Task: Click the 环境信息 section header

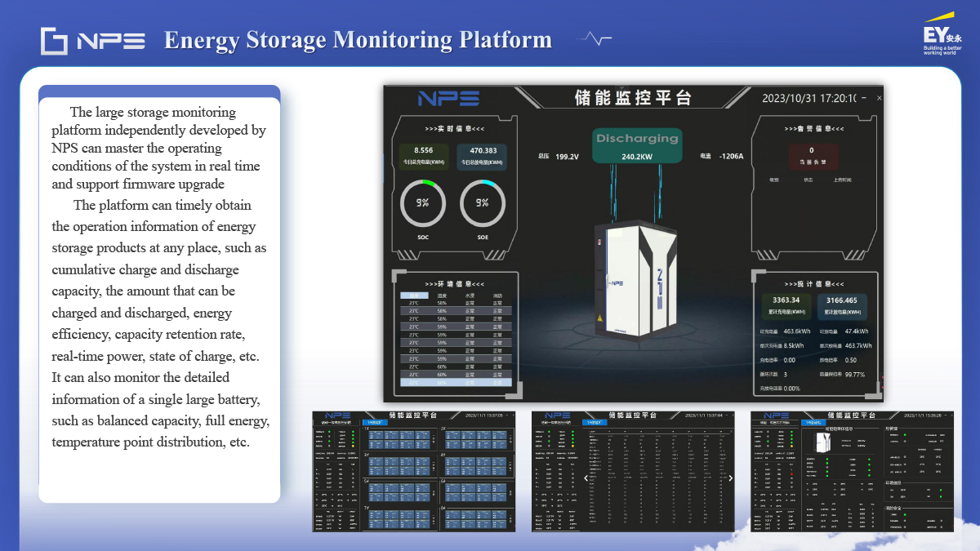Action: 454,282
